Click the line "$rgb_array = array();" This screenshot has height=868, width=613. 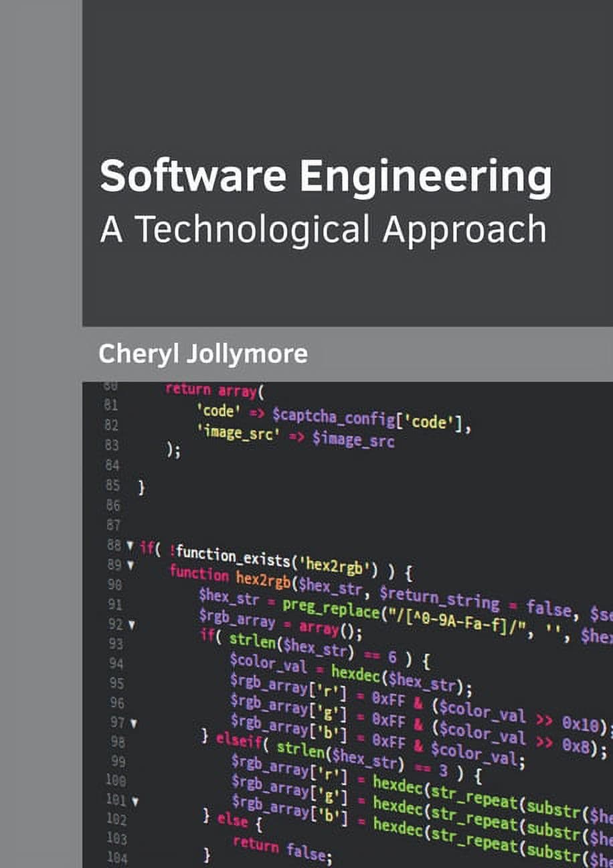tap(280, 623)
